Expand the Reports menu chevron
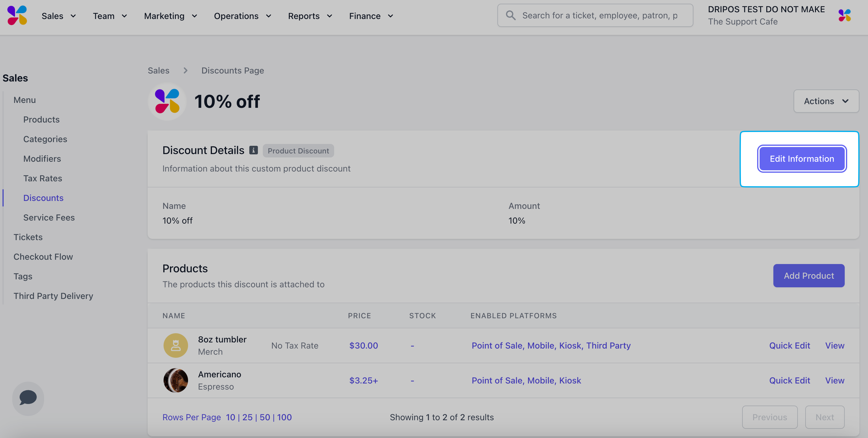Viewport: 868px width, 438px height. (x=330, y=16)
